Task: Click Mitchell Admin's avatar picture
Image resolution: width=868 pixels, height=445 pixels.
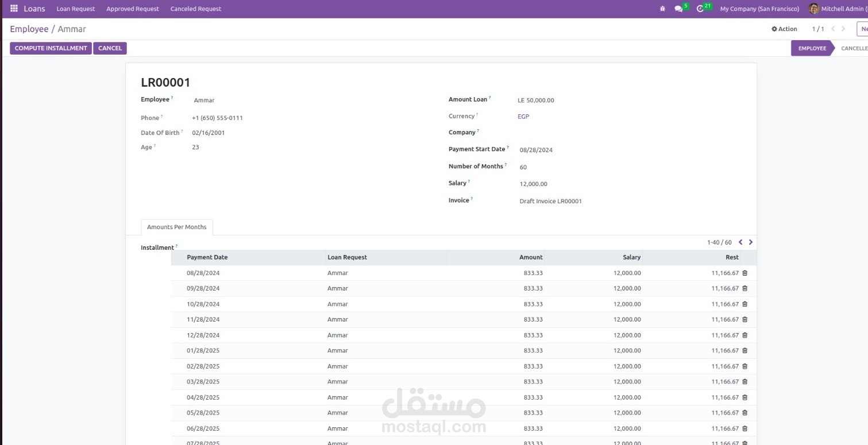Action: [813, 9]
